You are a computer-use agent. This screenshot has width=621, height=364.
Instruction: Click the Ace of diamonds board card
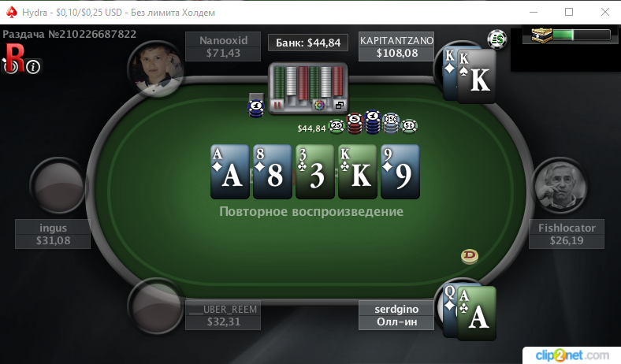pos(229,172)
